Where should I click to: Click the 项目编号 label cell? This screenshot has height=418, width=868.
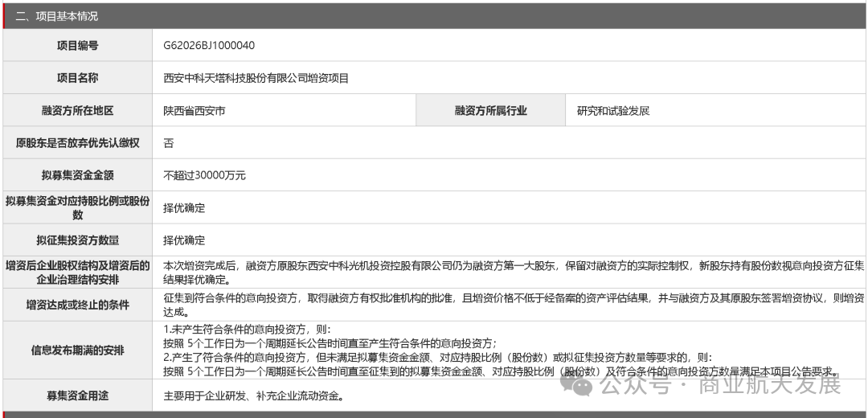click(77, 45)
